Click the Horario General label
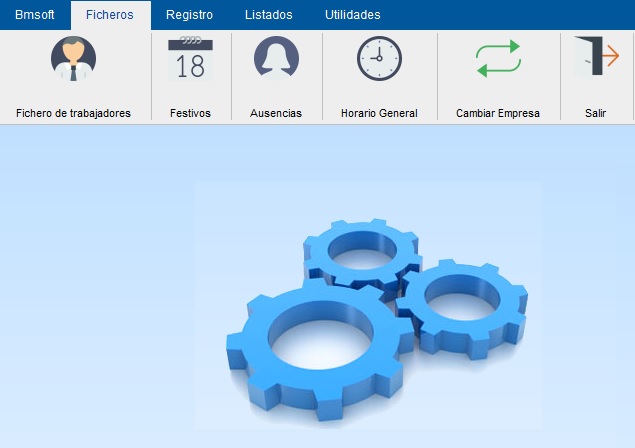This screenshot has height=448, width=635. 379,113
